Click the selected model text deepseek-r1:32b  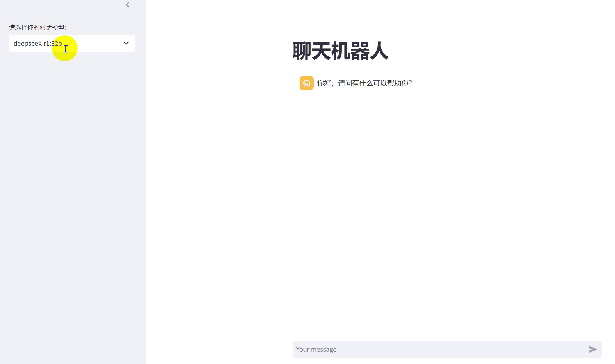[x=37, y=43]
